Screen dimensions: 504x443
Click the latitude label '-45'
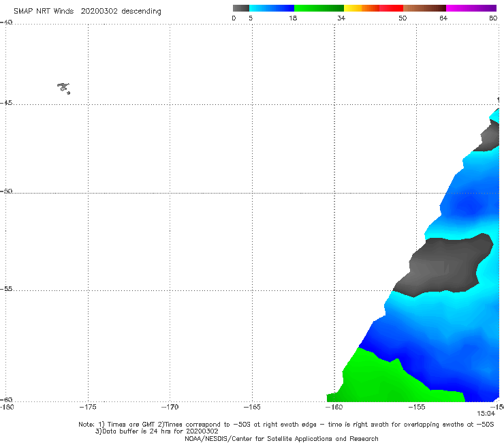6,103
